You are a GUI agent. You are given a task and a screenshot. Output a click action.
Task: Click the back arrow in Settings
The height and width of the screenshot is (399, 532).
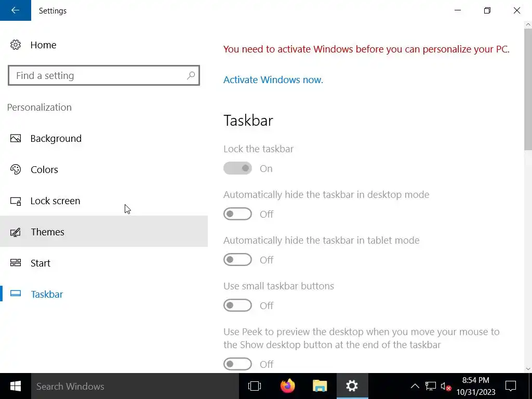click(x=15, y=10)
